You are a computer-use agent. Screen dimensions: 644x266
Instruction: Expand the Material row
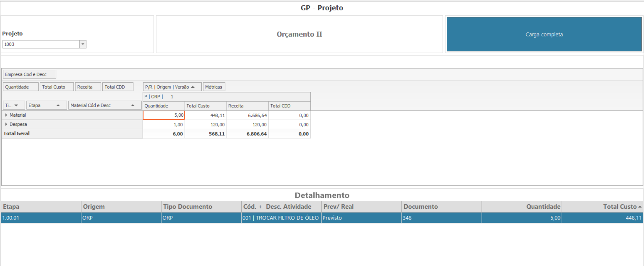tap(6, 115)
